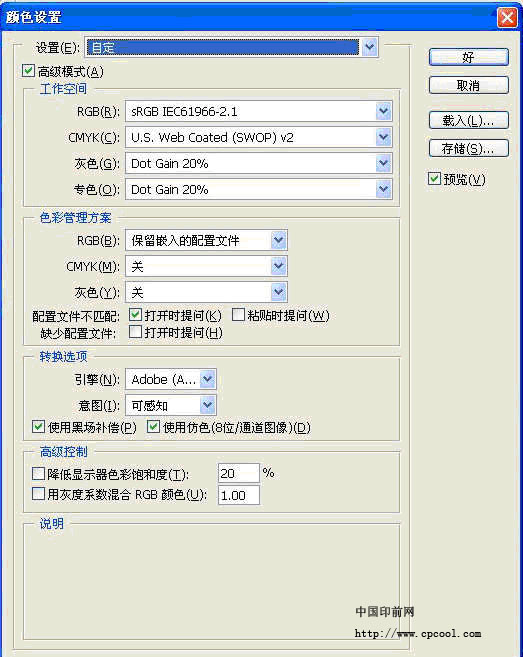523x657 pixels.
Task: Open the 引擎(N) engine dropdown
Action: coord(171,380)
